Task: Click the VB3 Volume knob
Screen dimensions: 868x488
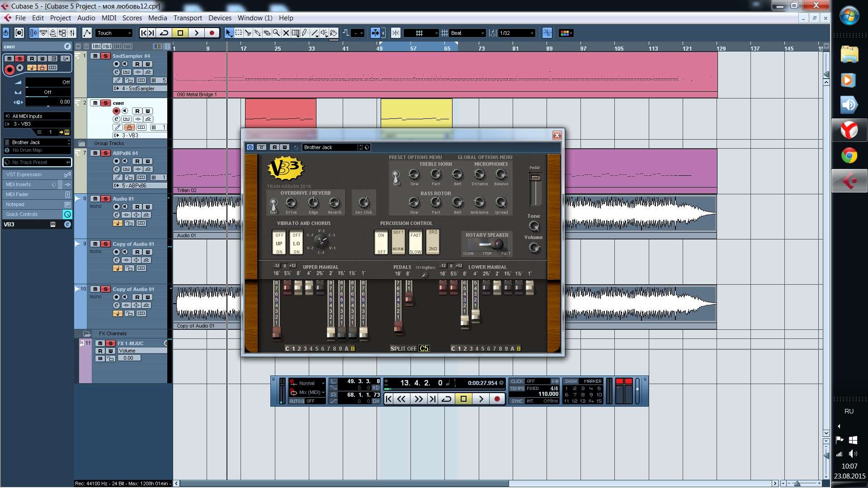Action: (534, 248)
